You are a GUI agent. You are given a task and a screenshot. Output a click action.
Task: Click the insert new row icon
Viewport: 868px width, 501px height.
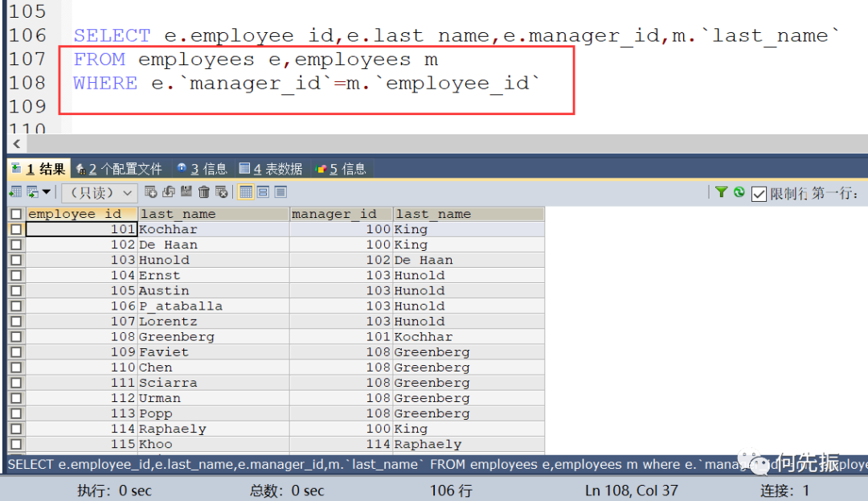150,192
